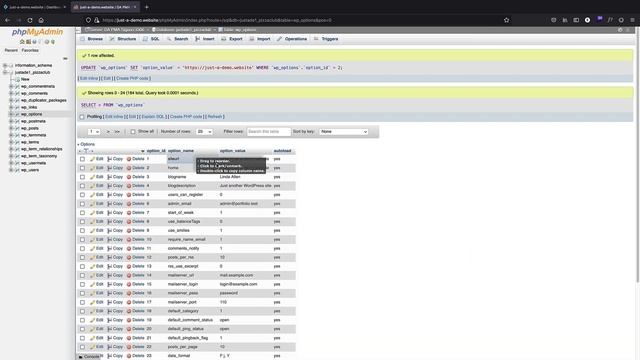Open the SQL tab
Image resolution: width=640 pixels, height=360 pixels.
(x=151, y=39)
